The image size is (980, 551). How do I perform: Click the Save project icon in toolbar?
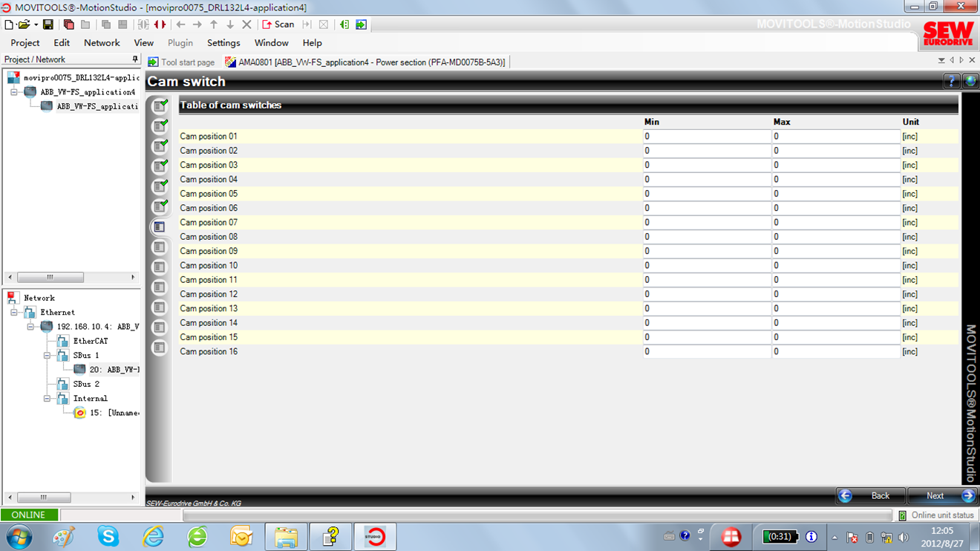click(48, 25)
